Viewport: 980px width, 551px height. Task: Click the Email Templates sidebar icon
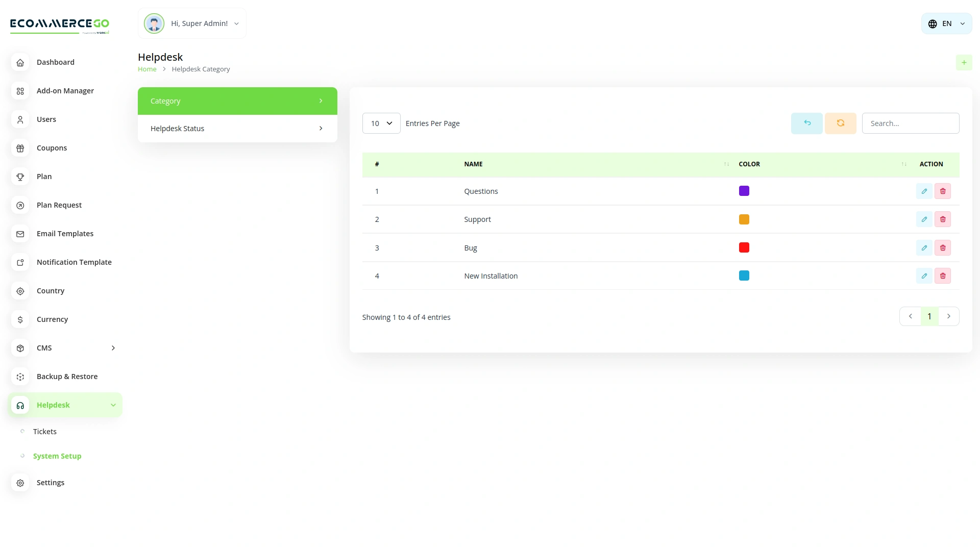tap(20, 234)
